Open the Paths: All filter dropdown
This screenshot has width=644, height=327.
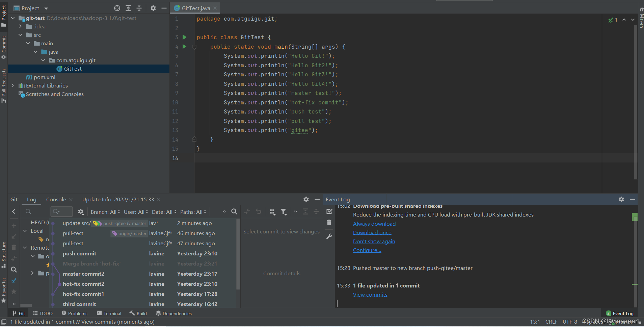tap(193, 212)
